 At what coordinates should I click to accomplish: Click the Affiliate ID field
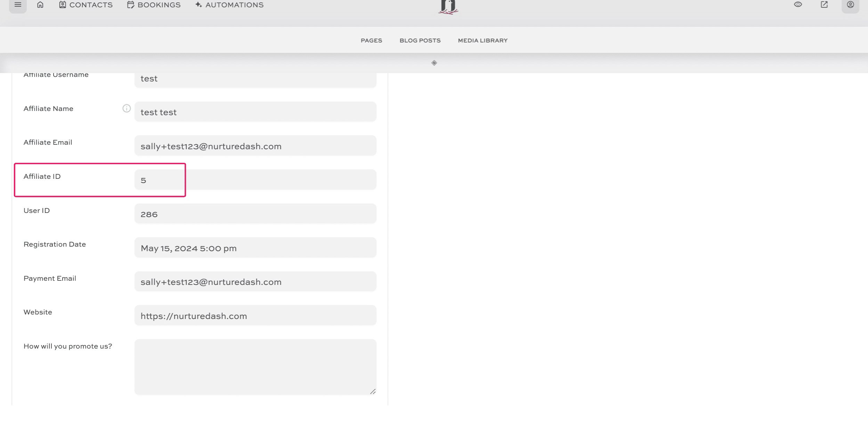255,180
